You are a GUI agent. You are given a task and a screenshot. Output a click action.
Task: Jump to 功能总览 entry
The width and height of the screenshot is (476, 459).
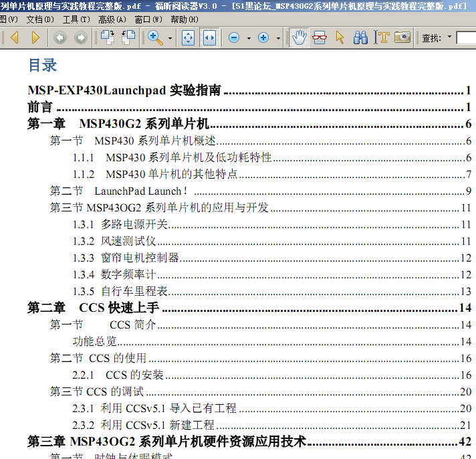(x=272, y=341)
